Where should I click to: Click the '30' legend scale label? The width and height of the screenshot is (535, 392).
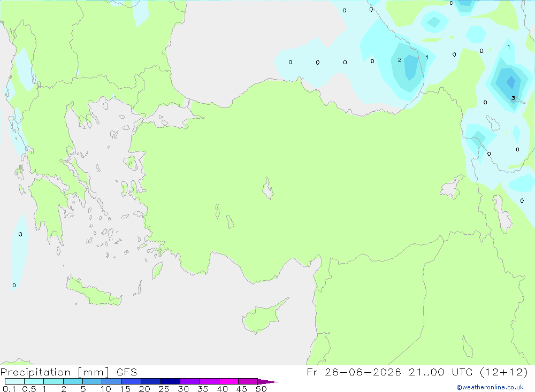tap(183, 389)
